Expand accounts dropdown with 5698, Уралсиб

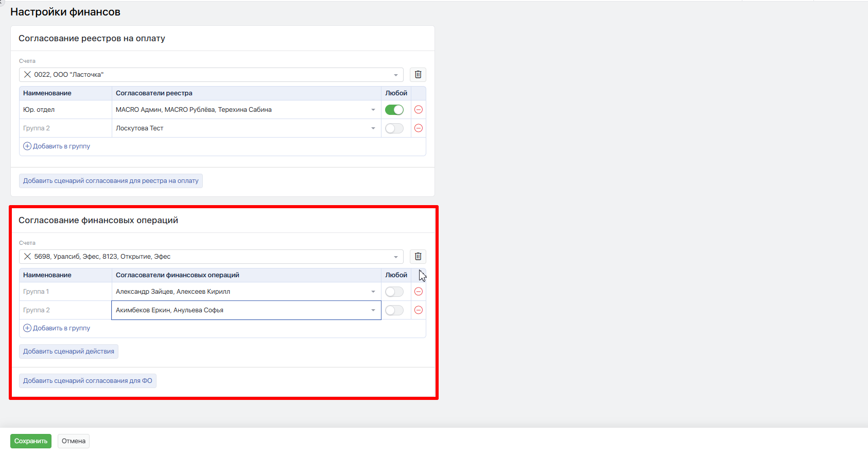395,257
